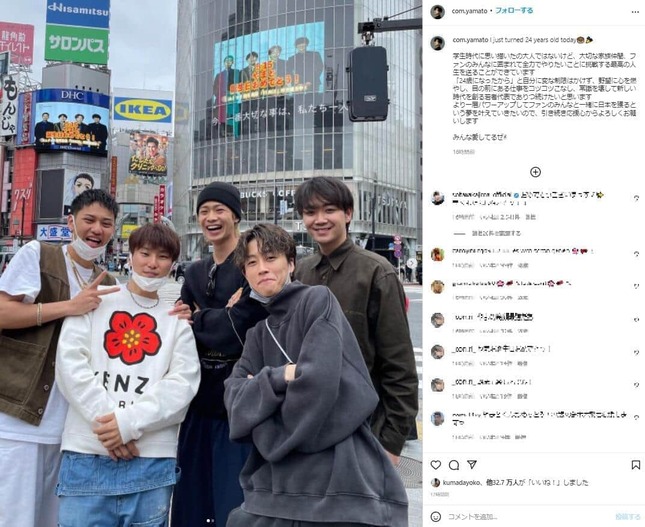Image resolution: width=645 pixels, height=527 pixels.
Task: Click the post submit button beside comment field
Action: pyautogui.click(x=628, y=517)
